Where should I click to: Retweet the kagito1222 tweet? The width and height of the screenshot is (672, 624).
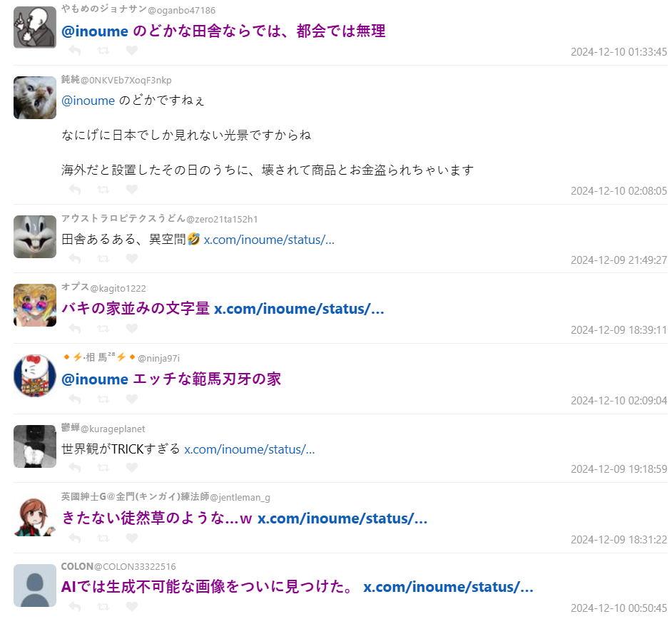point(103,329)
